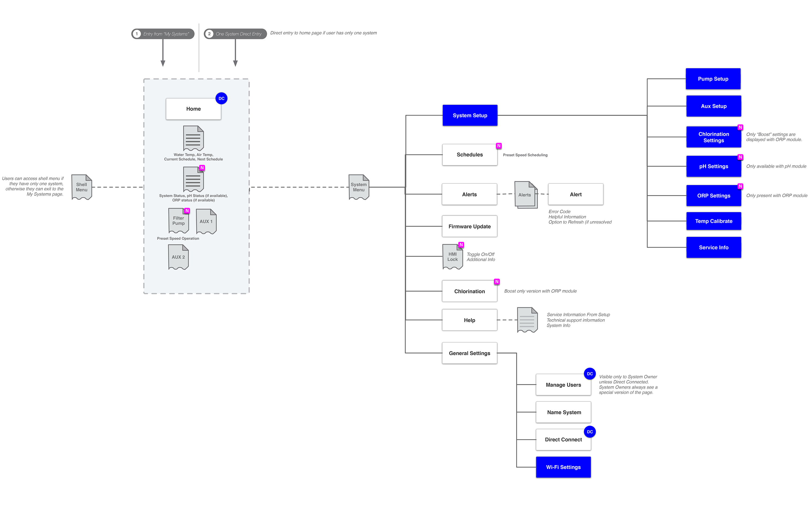Screen dimensions: 812x511
Task: Click the N badge on Schedules
Action: click(499, 146)
